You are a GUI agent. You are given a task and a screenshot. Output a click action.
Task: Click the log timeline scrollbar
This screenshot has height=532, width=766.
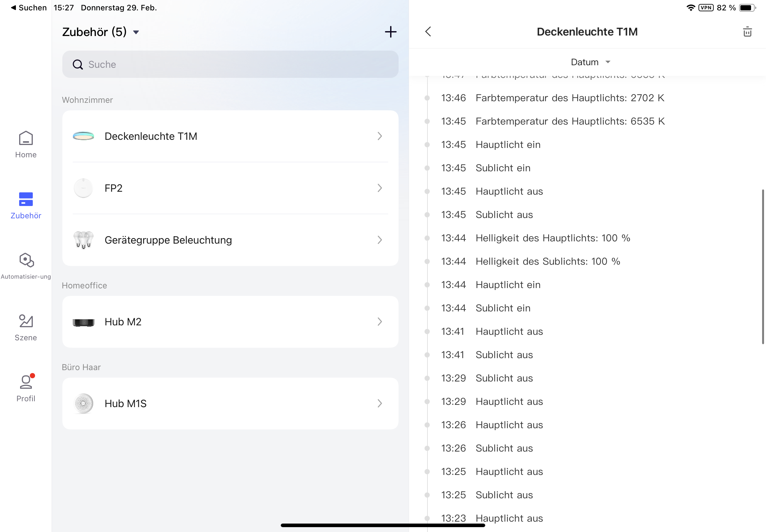coord(763,267)
